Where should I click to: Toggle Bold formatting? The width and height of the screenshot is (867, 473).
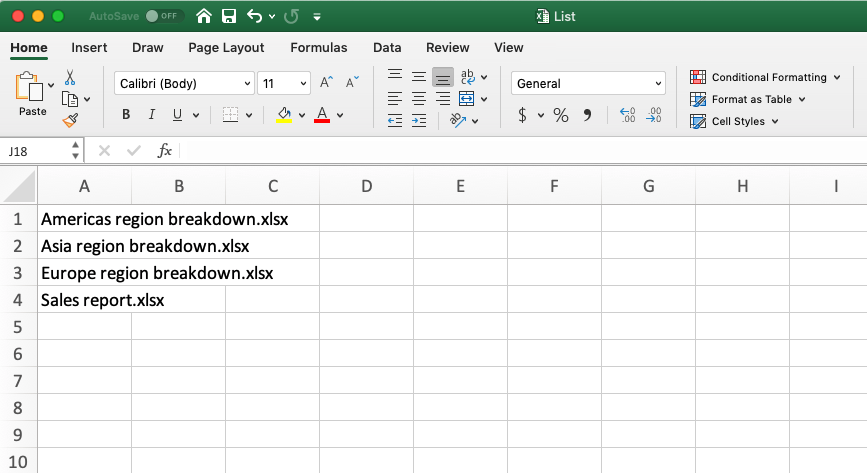[126, 115]
